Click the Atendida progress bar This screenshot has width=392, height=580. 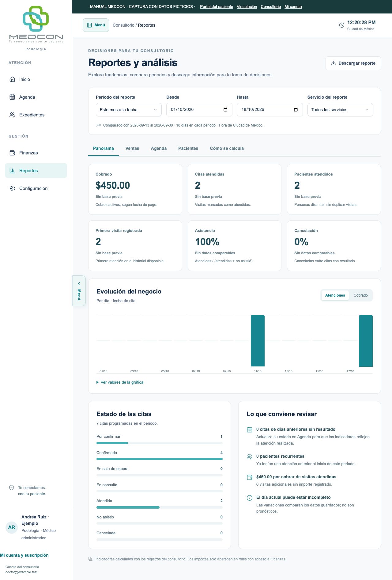160,507
